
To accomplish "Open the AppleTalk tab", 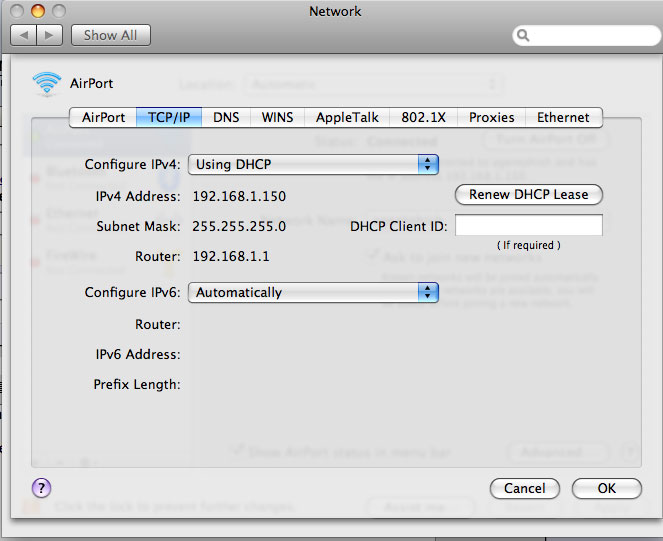I will click(x=347, y=117).
